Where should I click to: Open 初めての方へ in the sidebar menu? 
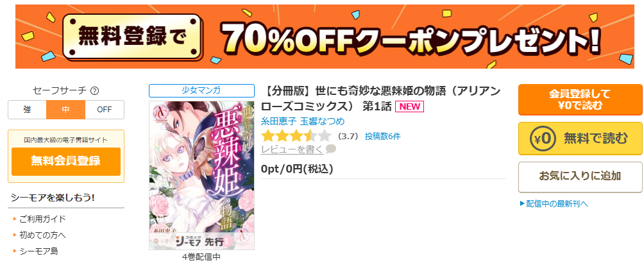[x=43, y=235]
